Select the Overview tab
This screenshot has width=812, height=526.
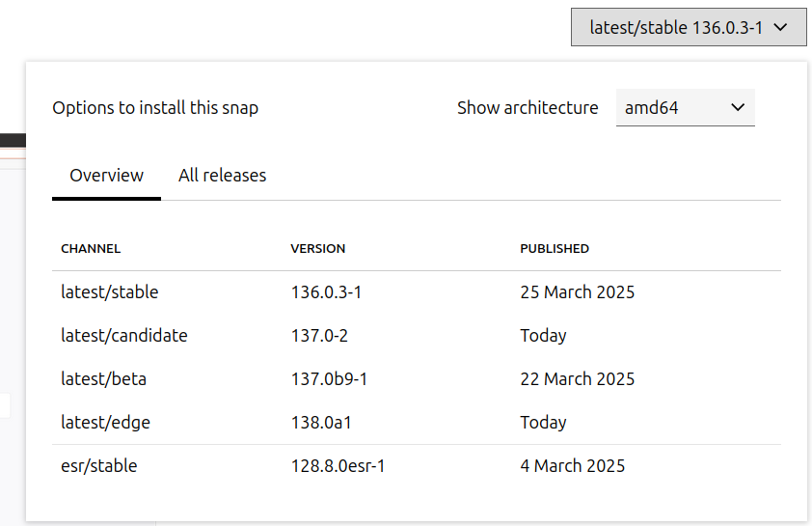pos(106,176)
